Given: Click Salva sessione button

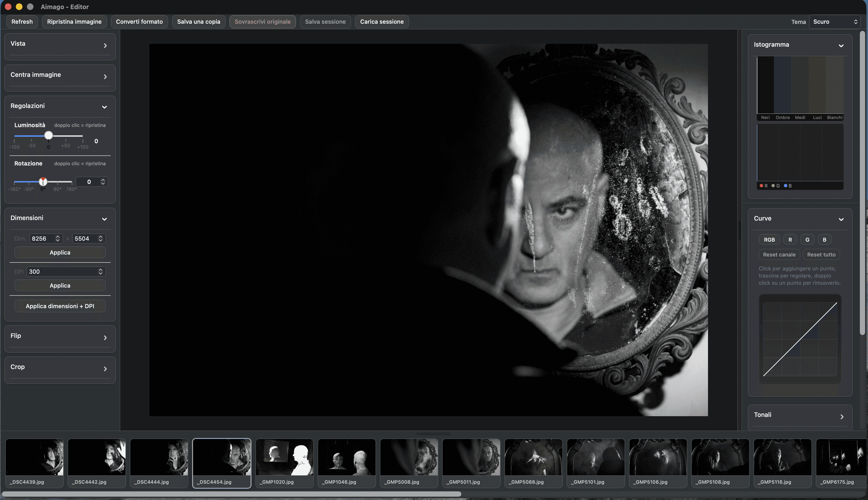Looking at the screenshot, I should click(325, 22).
